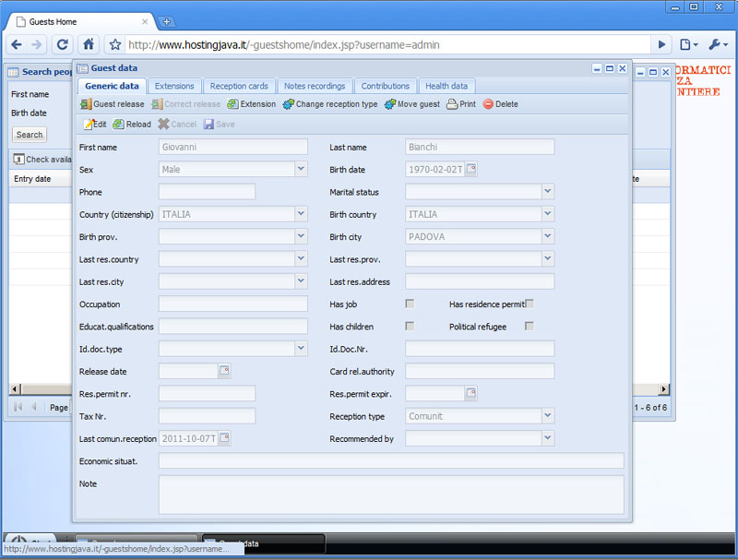
Task: Open the Notes recordings tab
Action: [x=315, y=86]
